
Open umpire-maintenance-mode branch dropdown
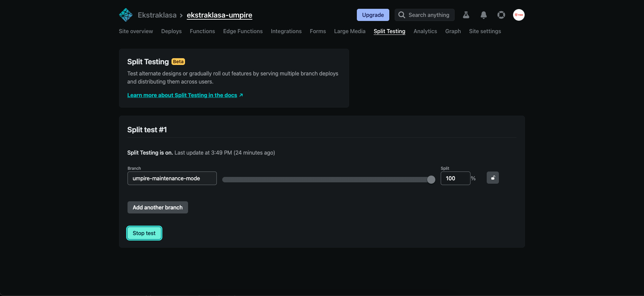172,178
